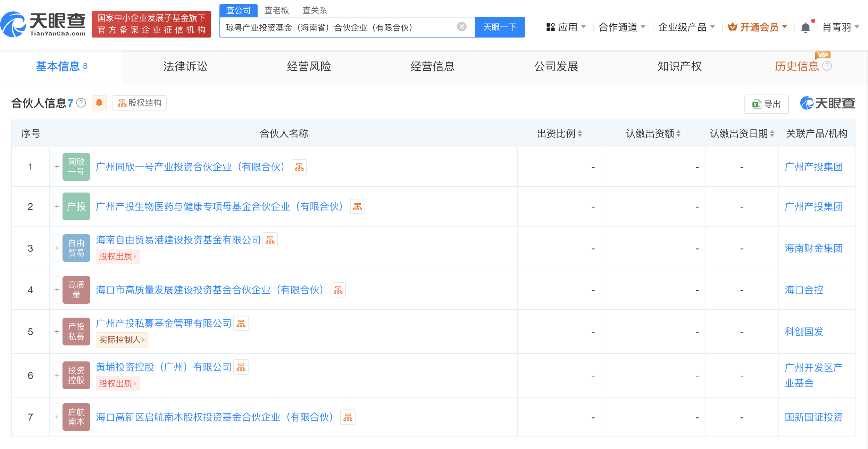The image size is (868, 449).
Task: Switch to 法律诉讼 tab
Action: [x=185, y=66]
